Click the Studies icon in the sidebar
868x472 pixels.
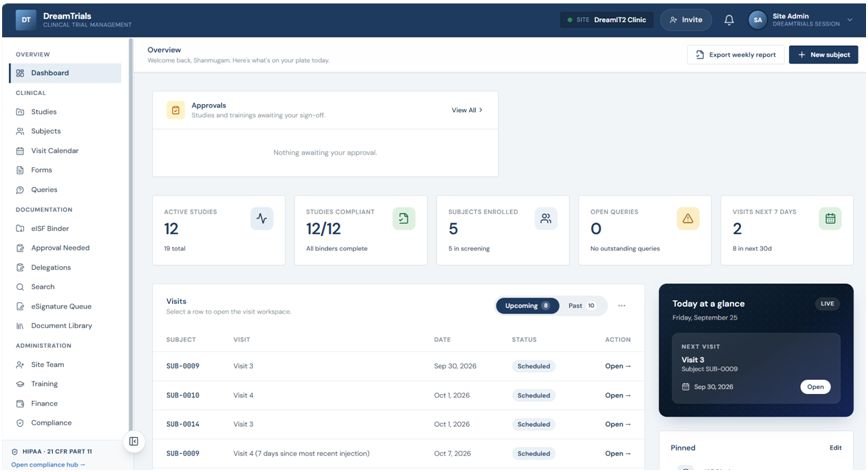[20, 112]
